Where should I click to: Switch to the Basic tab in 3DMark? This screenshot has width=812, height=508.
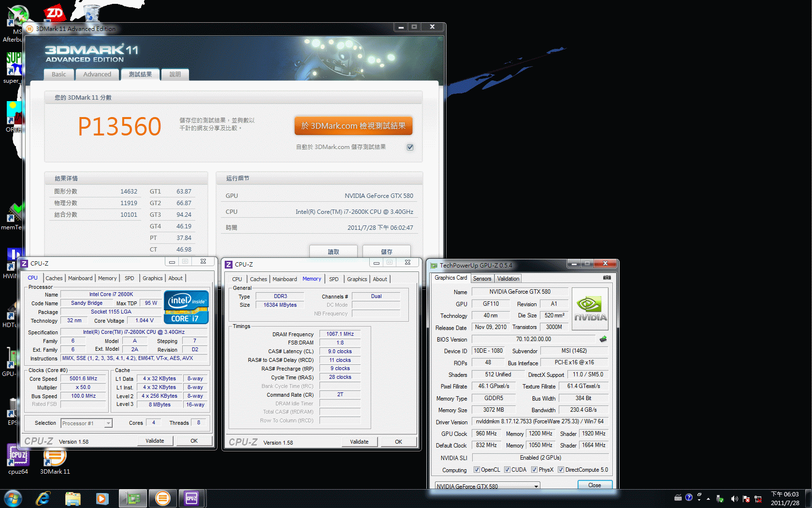pyautogui.click(x=59, y=74)
